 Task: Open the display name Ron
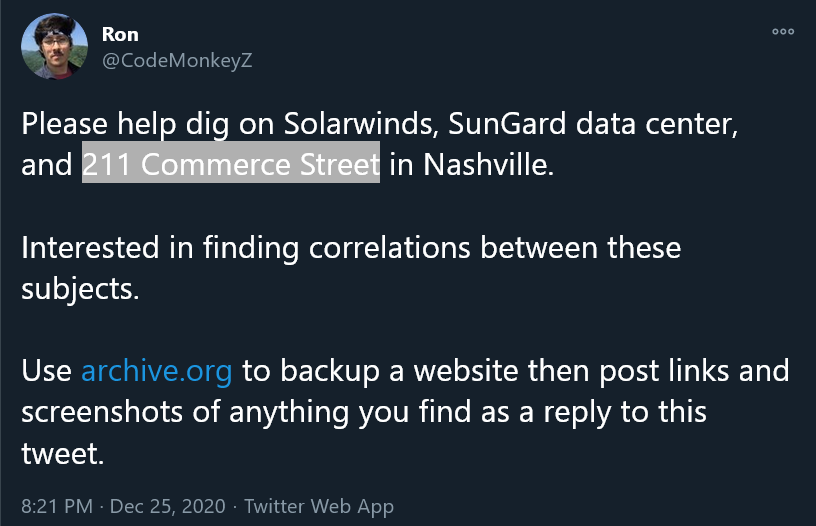pos(120,34)
